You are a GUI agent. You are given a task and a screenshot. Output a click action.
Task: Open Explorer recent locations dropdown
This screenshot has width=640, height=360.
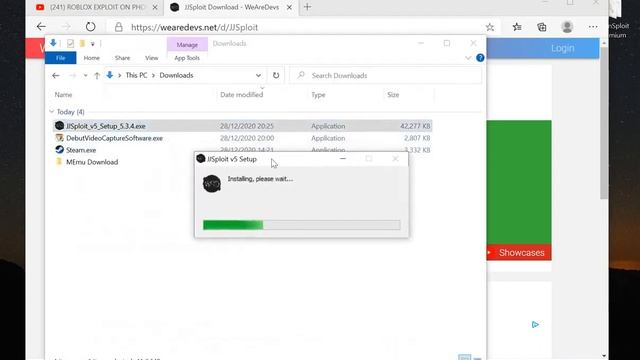85,76
